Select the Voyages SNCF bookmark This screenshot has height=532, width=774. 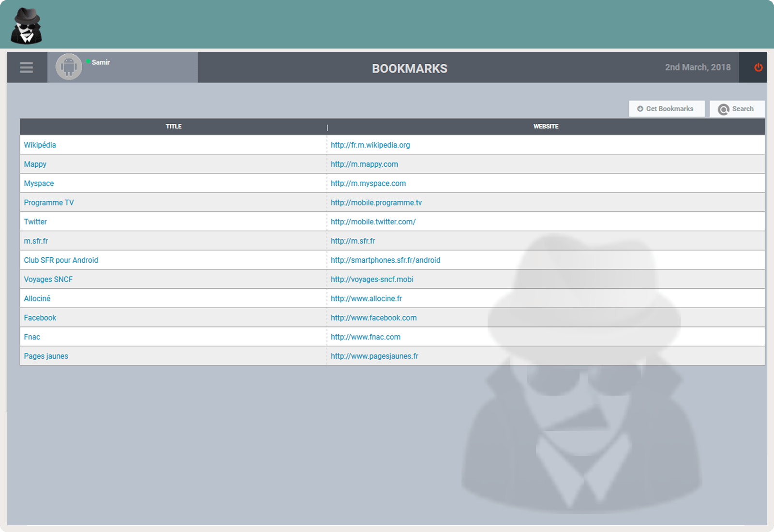coord(48,280)
